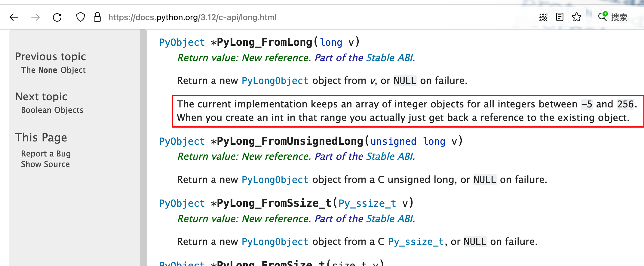Go back using the back arrow
The height and width of the screenshot is (266, 644).
pyautogui.click(x=14, y=17)
